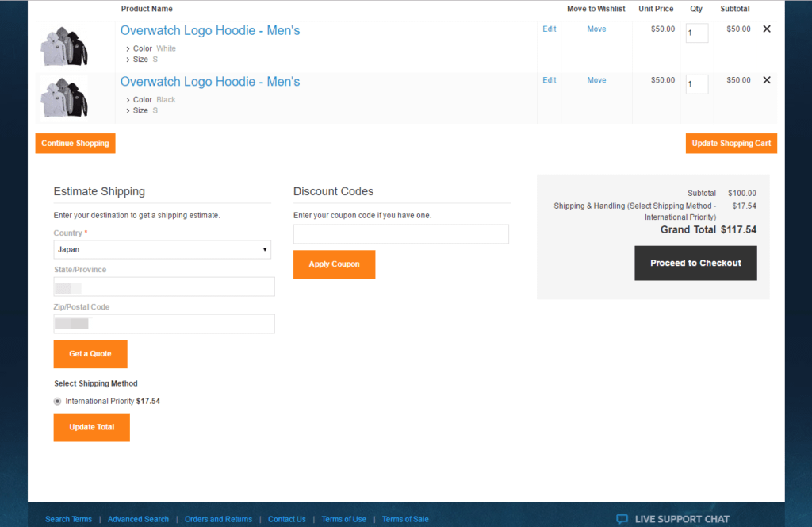Open the Search Terms footer link
Screen dimensions: 812x527
point(68,519)
